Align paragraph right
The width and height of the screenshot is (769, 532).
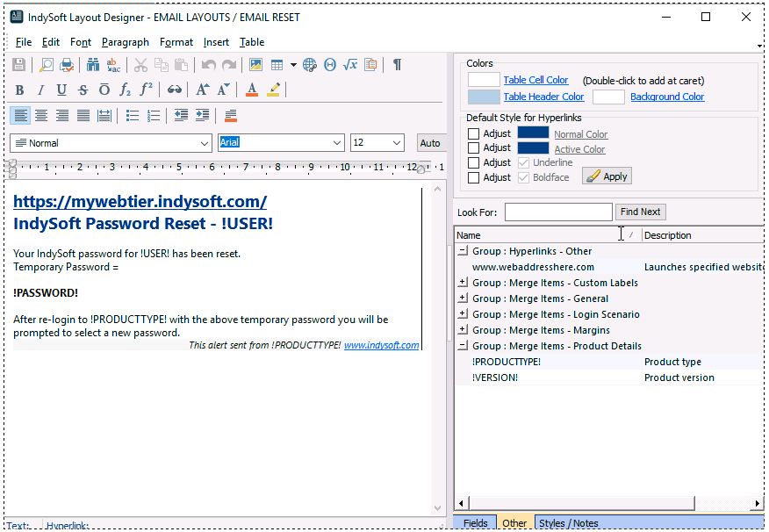click(x=62, y=116)
